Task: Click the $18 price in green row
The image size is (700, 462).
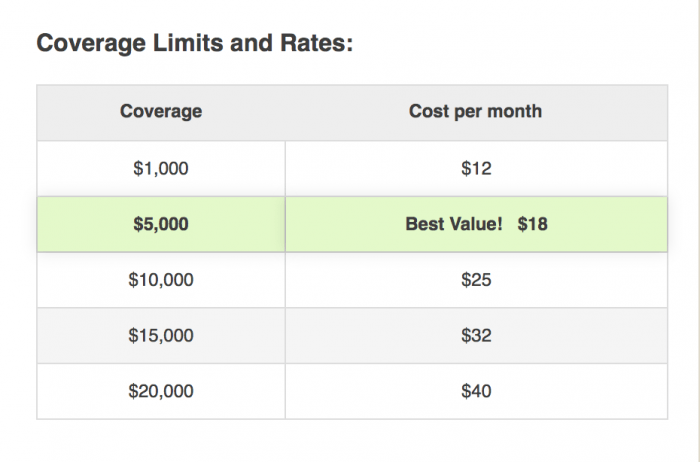Action: click(532, 224)
